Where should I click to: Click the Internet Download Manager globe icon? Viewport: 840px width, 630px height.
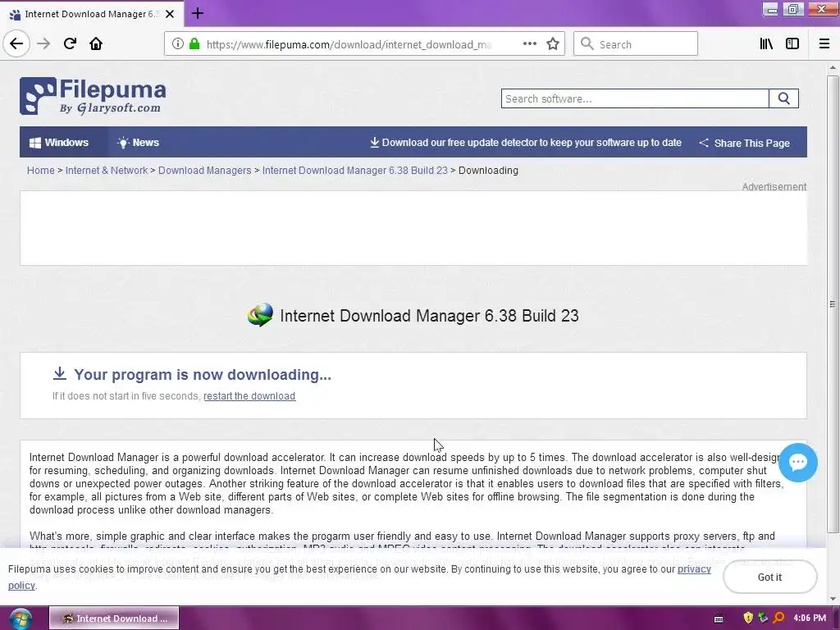click(x=260, y=315)
